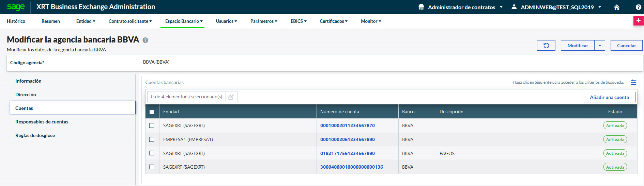Click the home icon in header
This screenshot has height=186, width=644.
click(x=616, y=7)
